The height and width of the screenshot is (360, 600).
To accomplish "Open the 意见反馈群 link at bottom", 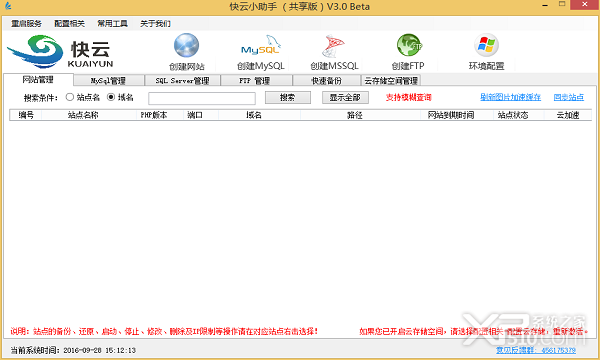I will point(536,350).
